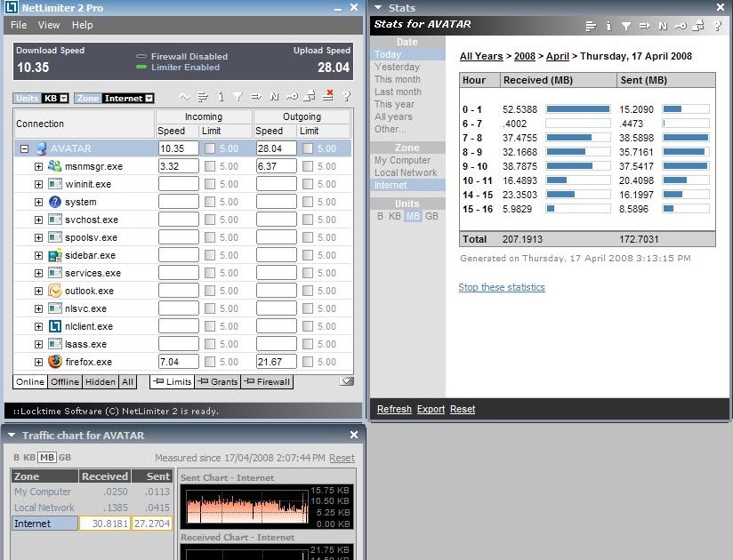Click the filter funnel icon in Stats window header
This screenshot has width=733, height=560.
point(626,26)
